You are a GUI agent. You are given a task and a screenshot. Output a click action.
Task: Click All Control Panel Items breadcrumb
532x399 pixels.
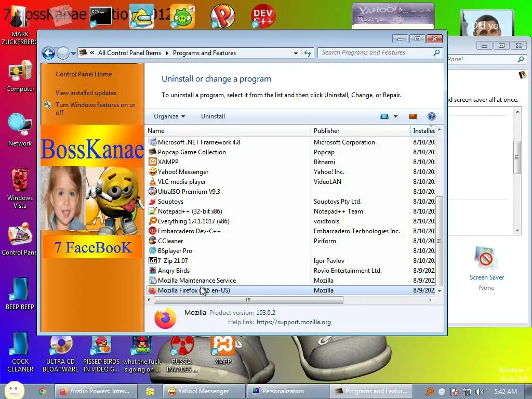pos(129,53)
